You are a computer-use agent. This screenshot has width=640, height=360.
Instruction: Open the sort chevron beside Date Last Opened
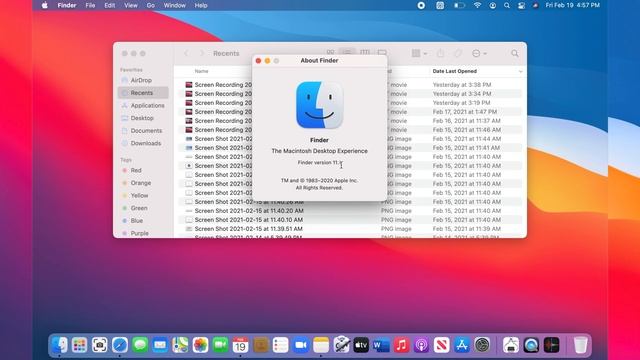tap(520, 71)
